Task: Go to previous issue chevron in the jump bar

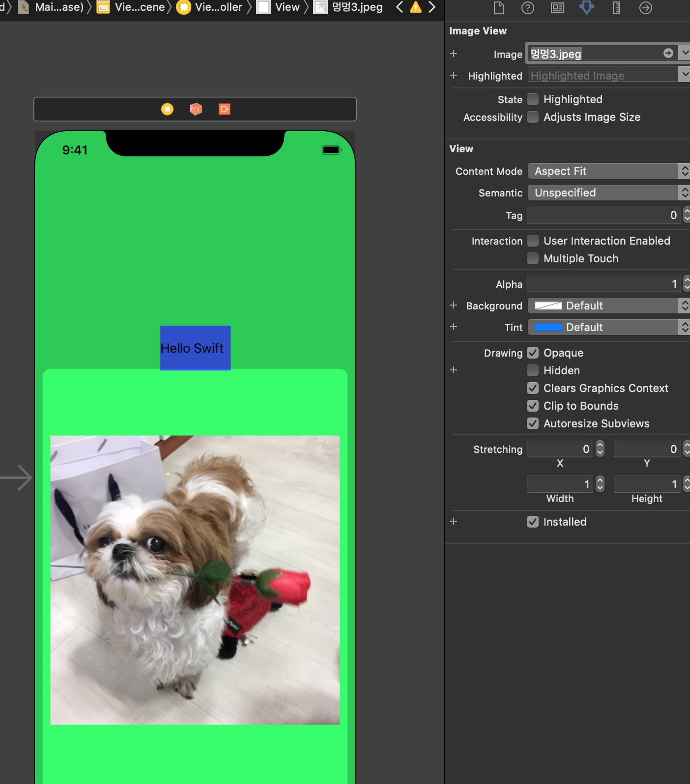Action: [x=400, y=7]
